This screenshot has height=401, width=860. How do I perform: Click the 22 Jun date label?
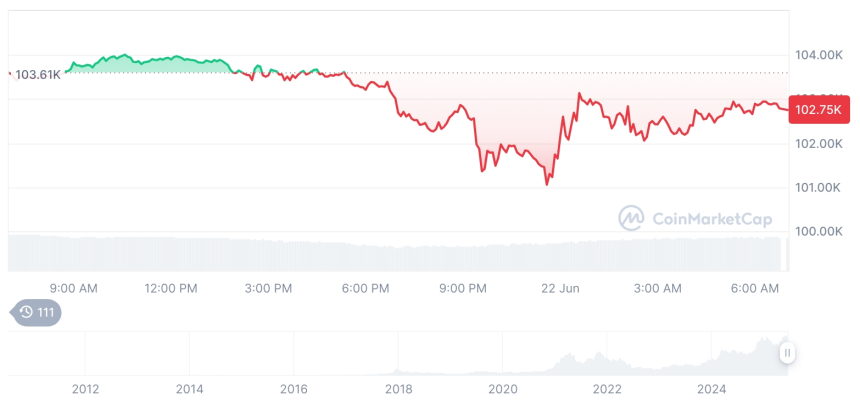(561, 288)
